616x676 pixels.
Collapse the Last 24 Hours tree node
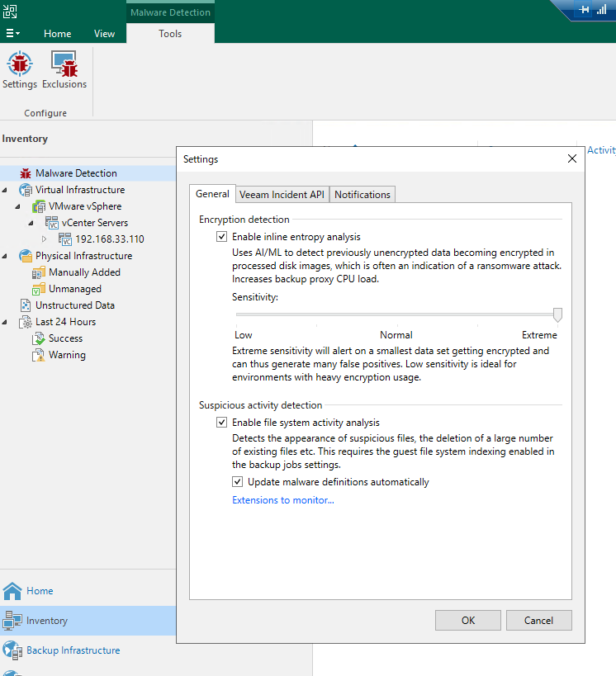click(x=5, y=322)
